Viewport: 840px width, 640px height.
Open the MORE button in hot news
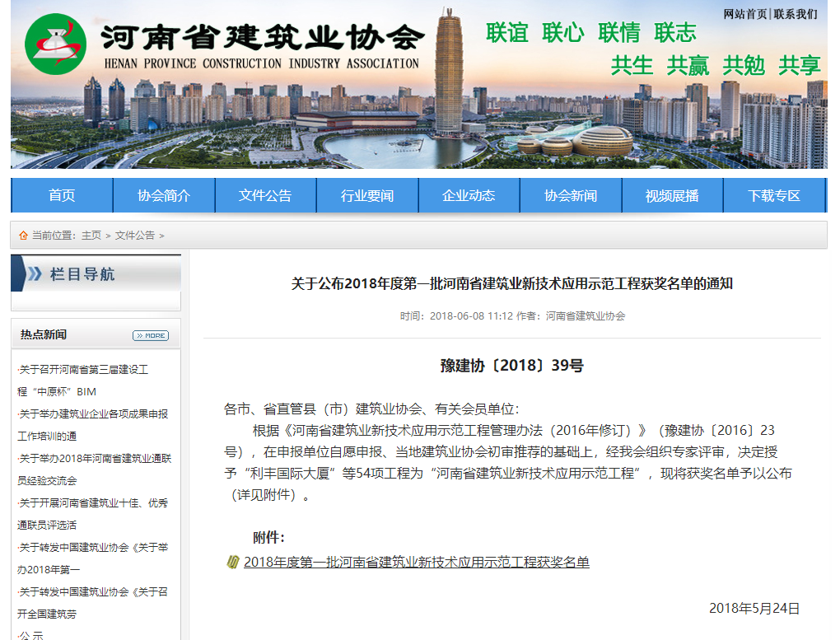[x=151, y=335]
